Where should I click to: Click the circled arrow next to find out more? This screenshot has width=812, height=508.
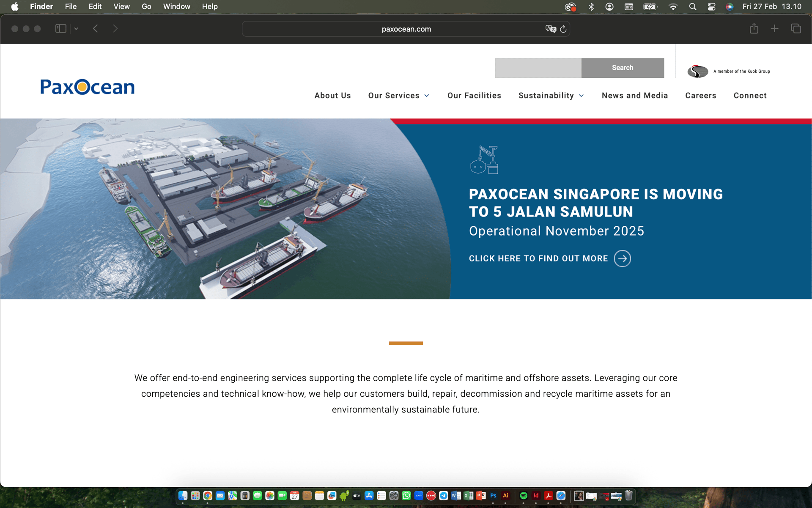(622, 258)
